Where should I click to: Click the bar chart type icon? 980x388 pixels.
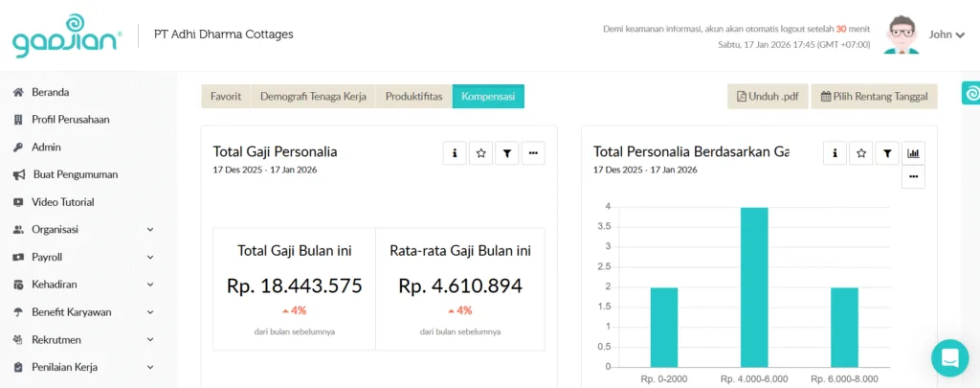[x=913, y=152]
